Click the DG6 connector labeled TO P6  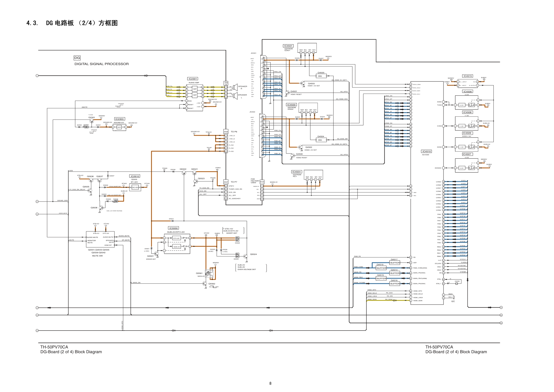coord(226,132)
